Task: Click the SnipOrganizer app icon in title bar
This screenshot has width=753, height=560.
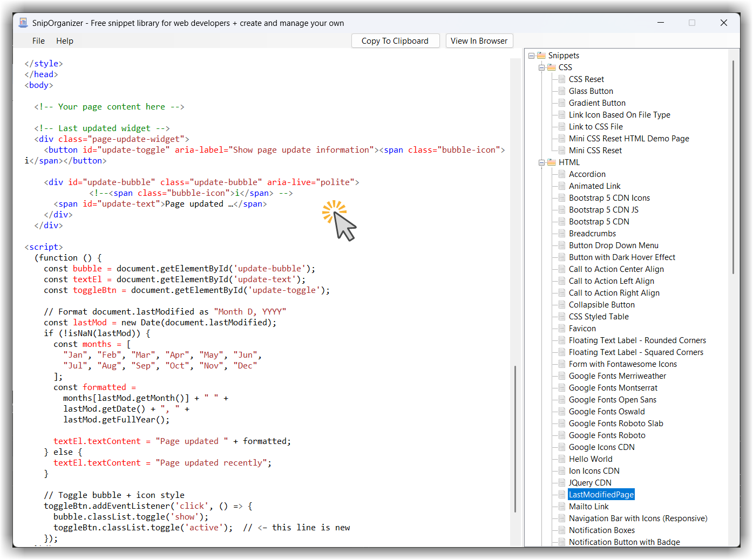Action: pyautogui.click(x=23, y=23)
